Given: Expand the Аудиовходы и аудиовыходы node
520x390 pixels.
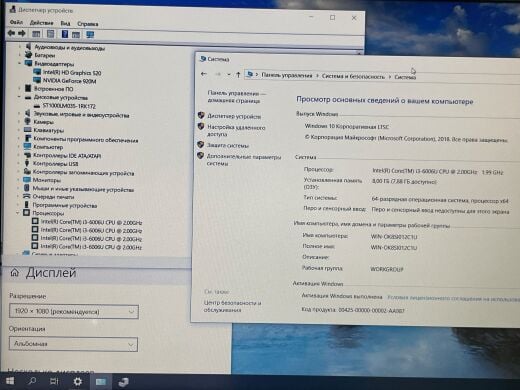Looking at the screenshot, I should (20, 47).
